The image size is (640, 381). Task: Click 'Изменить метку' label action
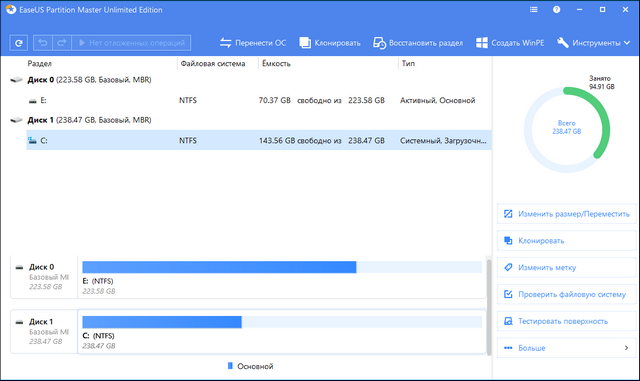tap(567, 267)
